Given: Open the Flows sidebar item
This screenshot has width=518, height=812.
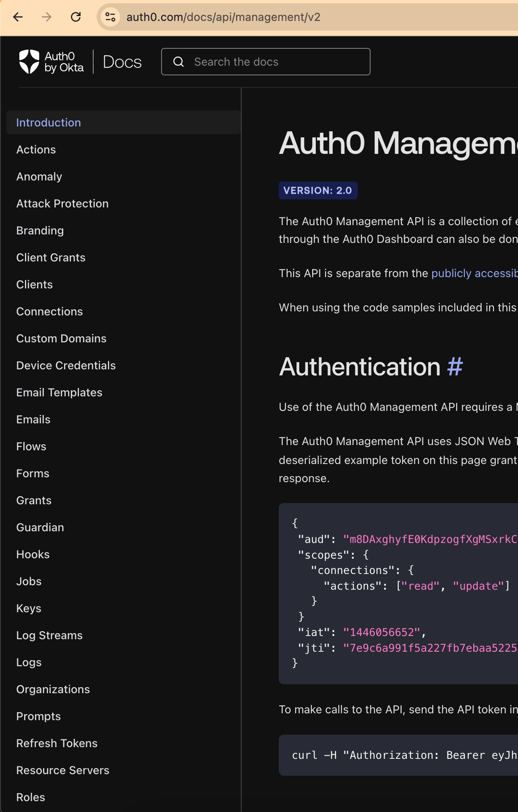Looking at the screenshot, I should 31,446.
